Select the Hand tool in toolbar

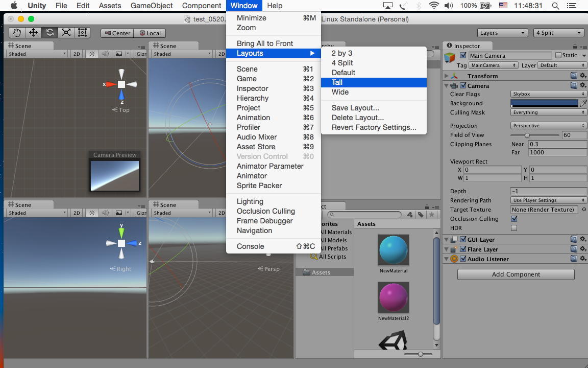click(x=17, y=33)
